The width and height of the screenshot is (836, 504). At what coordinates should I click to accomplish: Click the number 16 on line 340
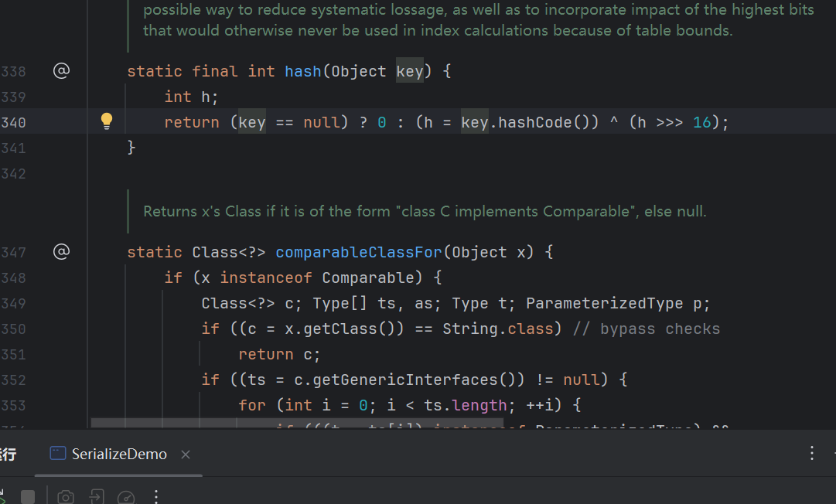[702, 123]
